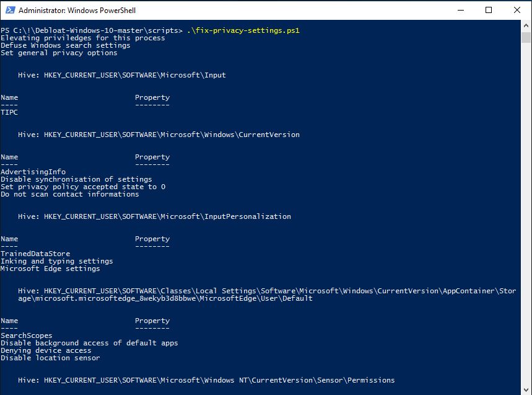Click the scrollbar down arrow
Image resolution: width=532 pixels, height=395 pixels.
526,389
